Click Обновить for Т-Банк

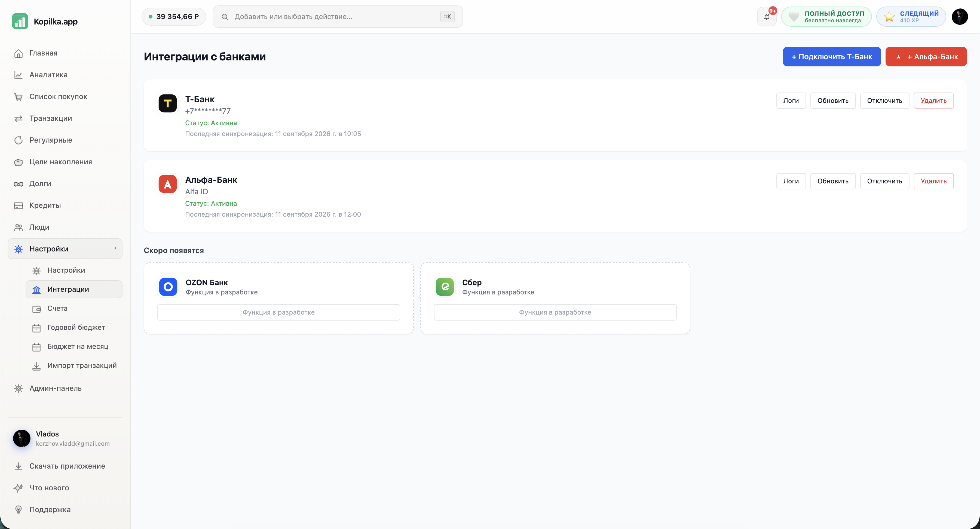(833, 101)
